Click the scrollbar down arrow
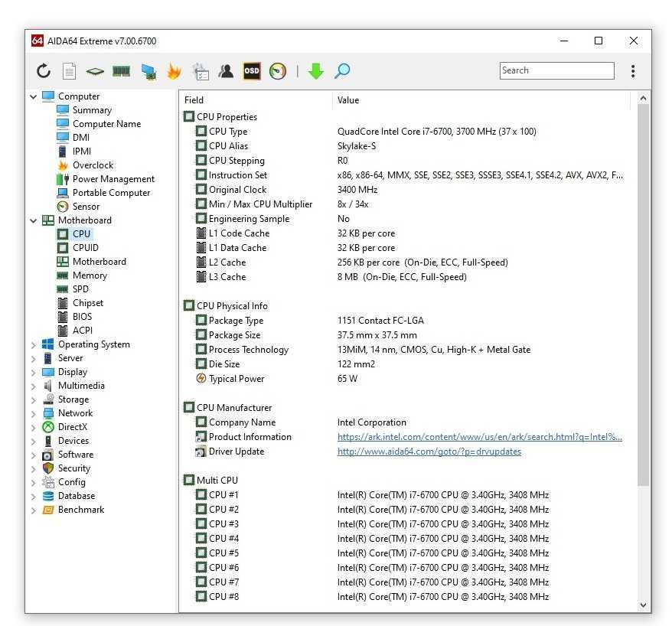This screenshot has height=626, width=672. 643,605
